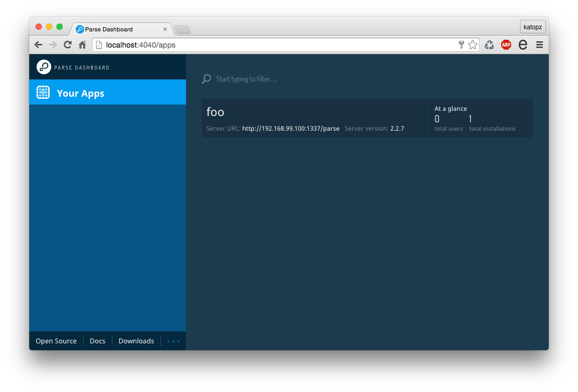Viewport: 578px width, 392px height.
Task: Click the Parse logo icon in sidebar header
Action: (x=43, y=67)
